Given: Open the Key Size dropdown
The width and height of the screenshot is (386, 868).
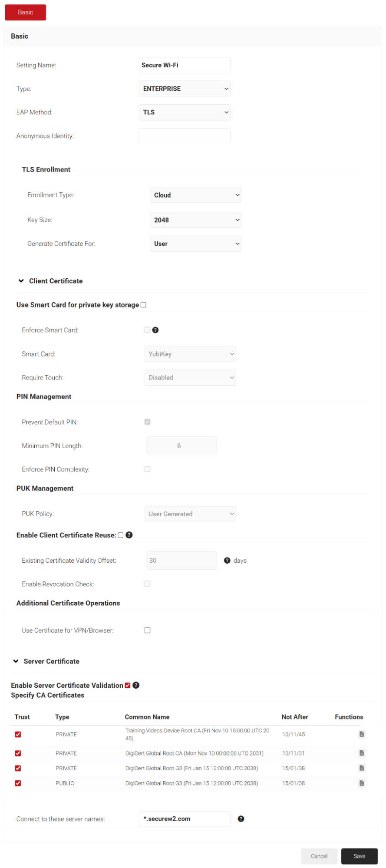Looking at the screenshot, I should click(195, 220).
